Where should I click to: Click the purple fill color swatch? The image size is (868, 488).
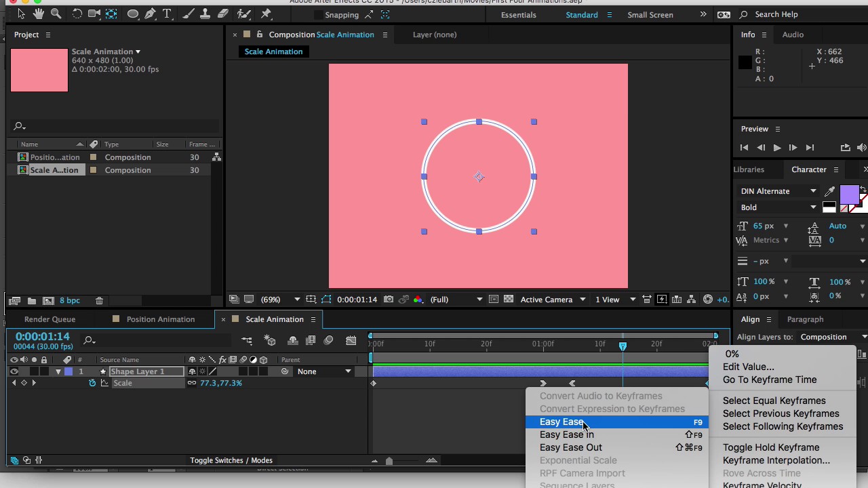[x=849, y=195]
